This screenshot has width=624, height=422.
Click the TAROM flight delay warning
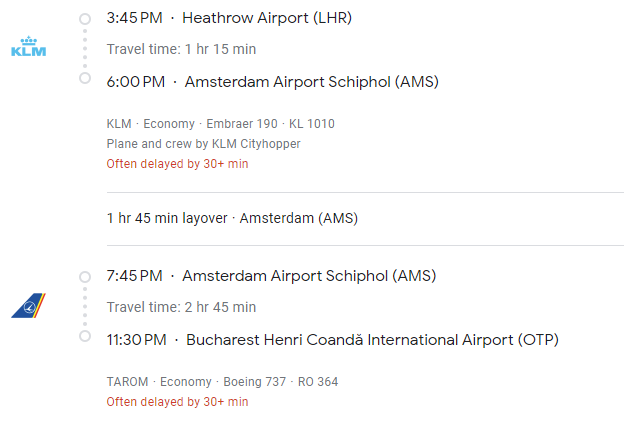point(177,402)
